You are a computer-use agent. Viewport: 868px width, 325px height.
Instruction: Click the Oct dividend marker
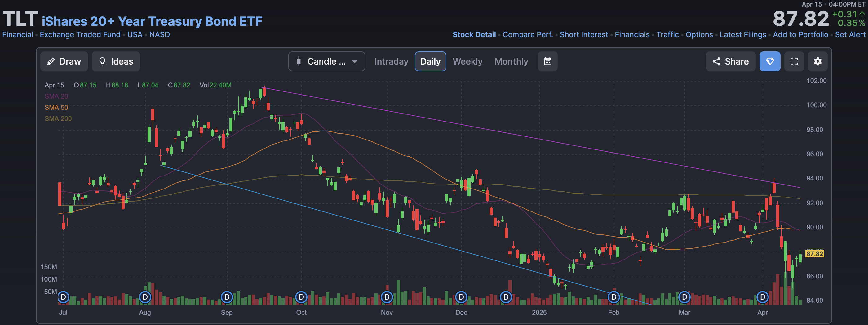point(301,297)
